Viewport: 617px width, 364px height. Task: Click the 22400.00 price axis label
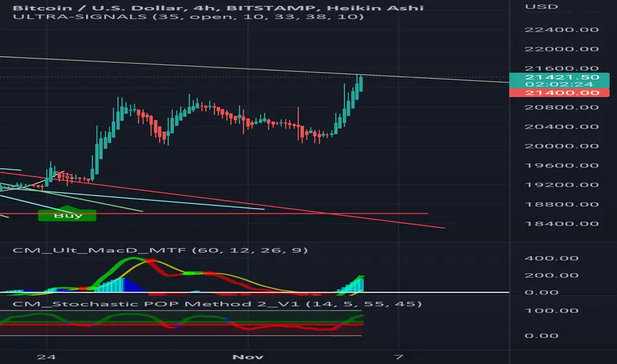562,30
